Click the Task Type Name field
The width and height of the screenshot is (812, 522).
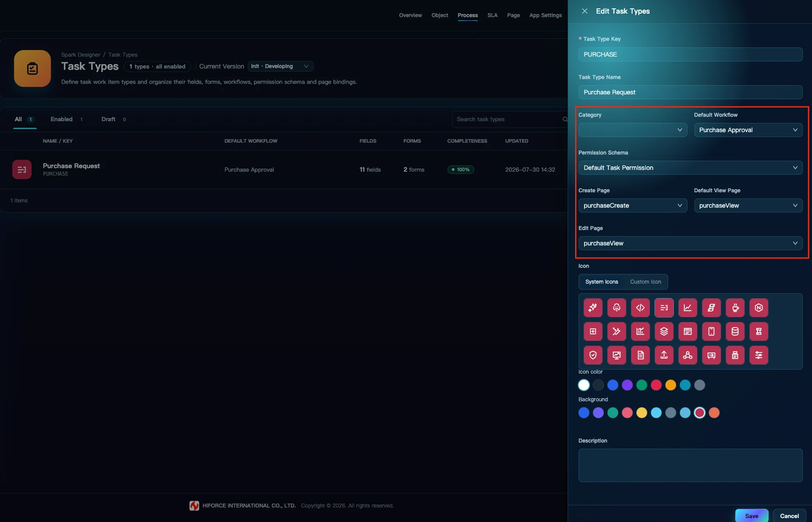pos(690,92)
